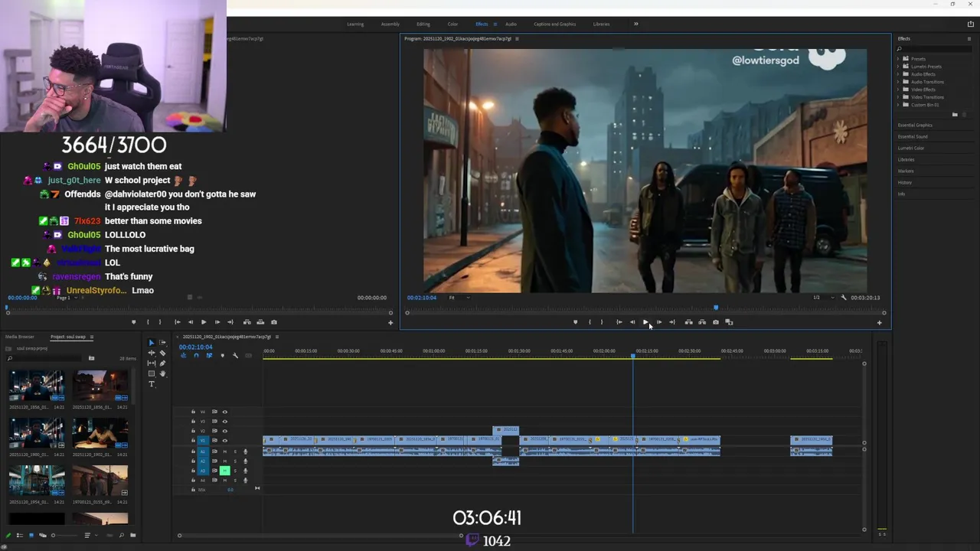Open the Lumetri Color panel
The height and width of the screenshot is (551, 980).
911,148
